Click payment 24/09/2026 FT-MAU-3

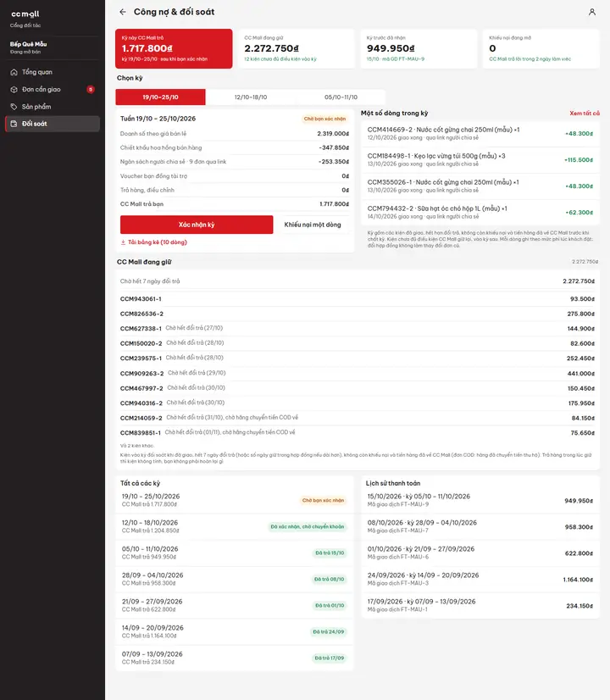point(480,580)
